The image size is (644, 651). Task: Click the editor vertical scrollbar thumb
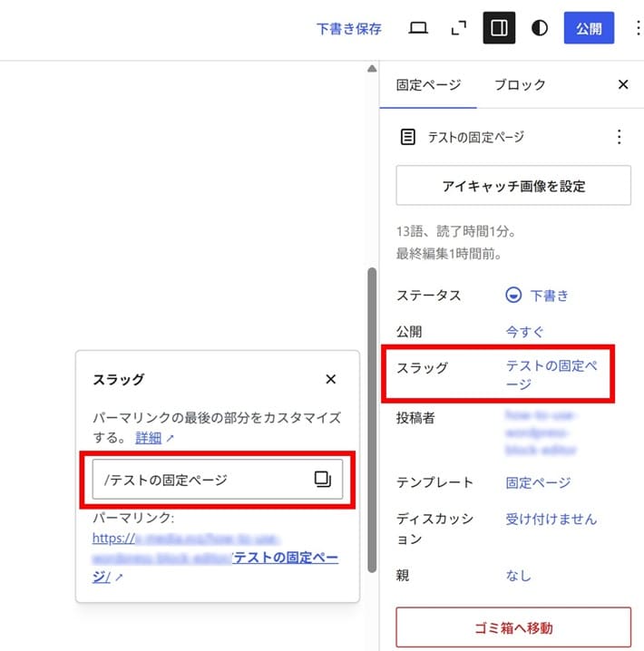tap(372, 420)
